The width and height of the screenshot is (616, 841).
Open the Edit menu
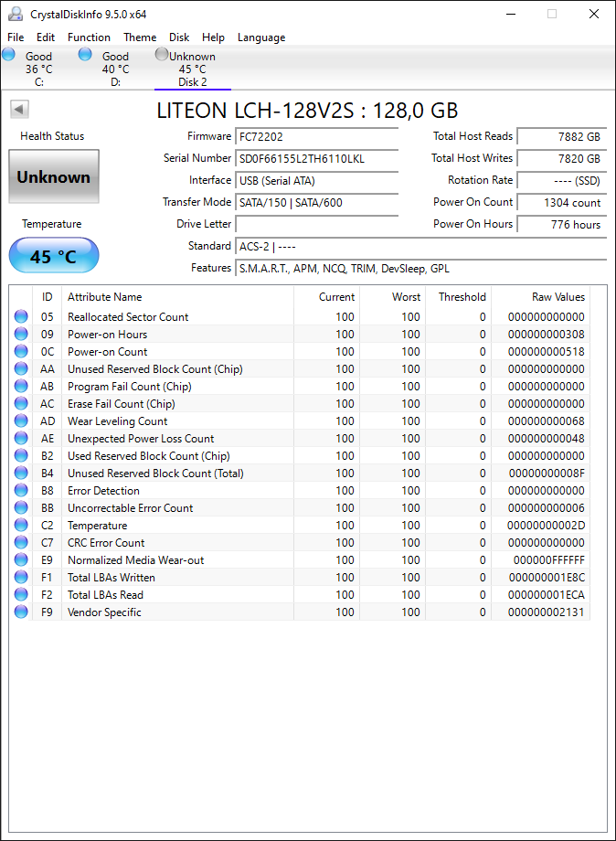tap(46, 37)
